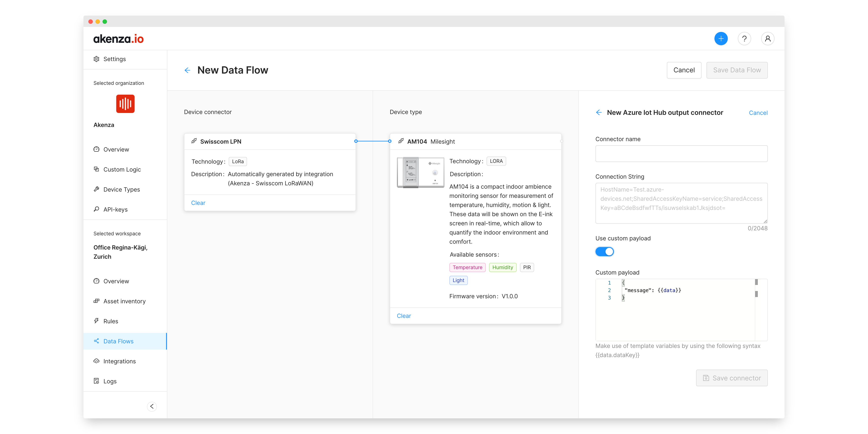This screenshot has width=868, height=434.
Task: Click the organization Overview dashboard icon
Action: click(x=96, y=149)
